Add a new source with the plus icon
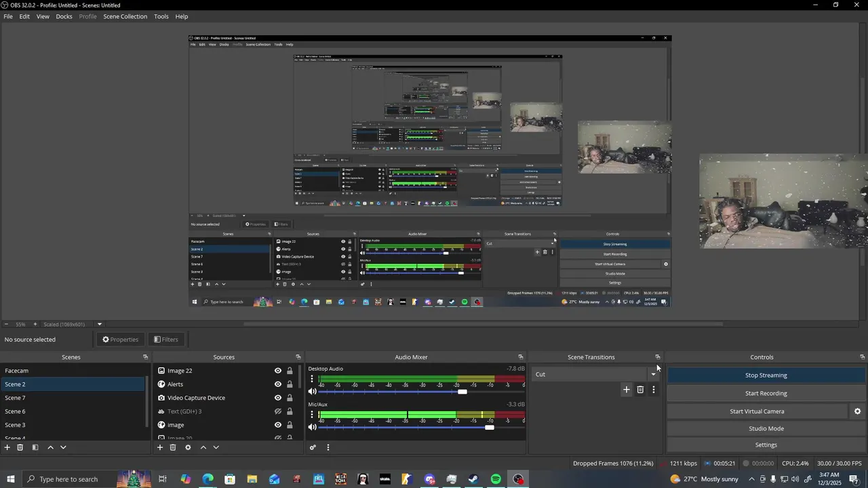The width and height of the screenshot is (868, 488). 160,447
